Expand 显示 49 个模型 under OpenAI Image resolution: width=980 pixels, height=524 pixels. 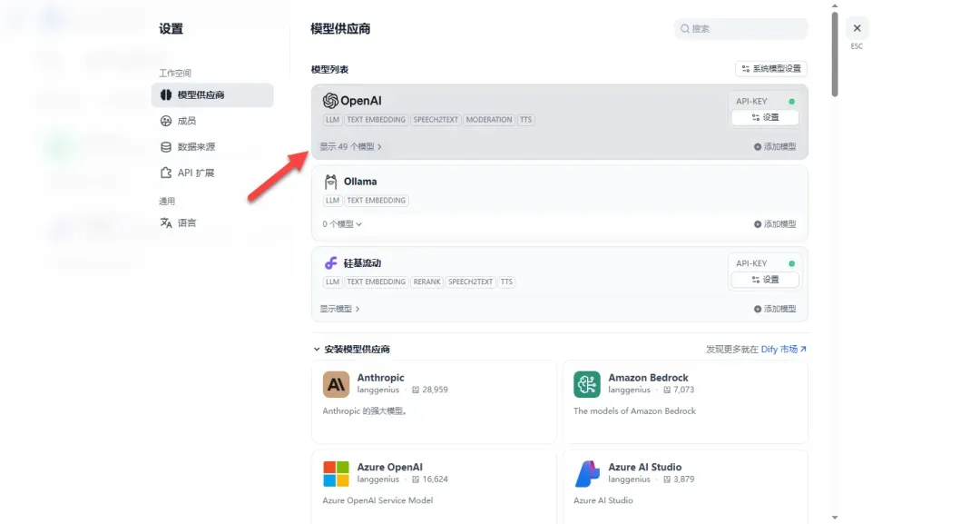point(350,147)
